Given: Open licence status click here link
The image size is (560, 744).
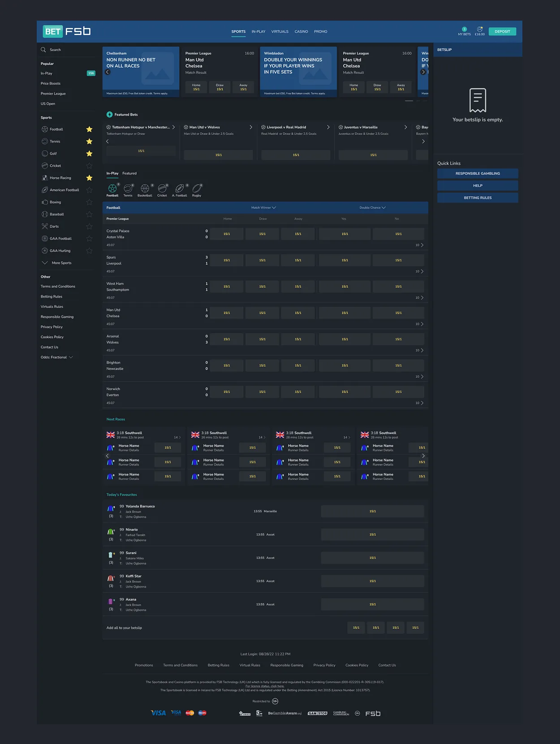Looking at the screenshot, I should [x=265, y=686].
